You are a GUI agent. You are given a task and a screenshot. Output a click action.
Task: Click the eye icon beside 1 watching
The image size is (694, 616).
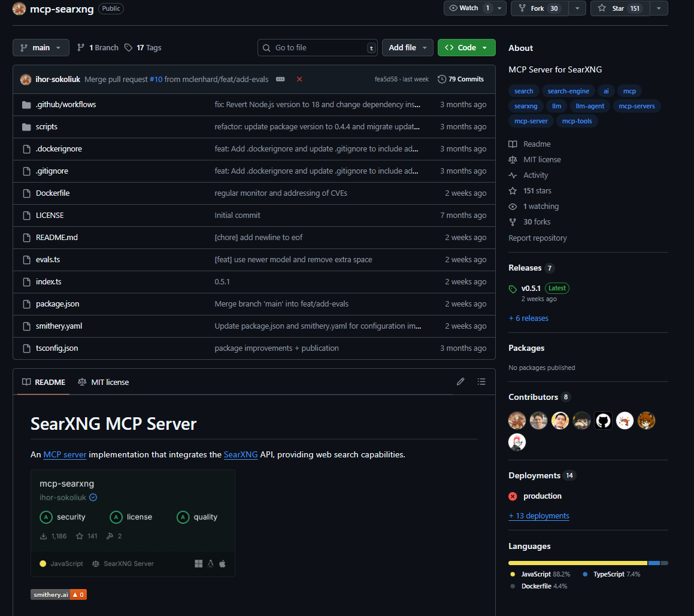(x=513, y=206)
